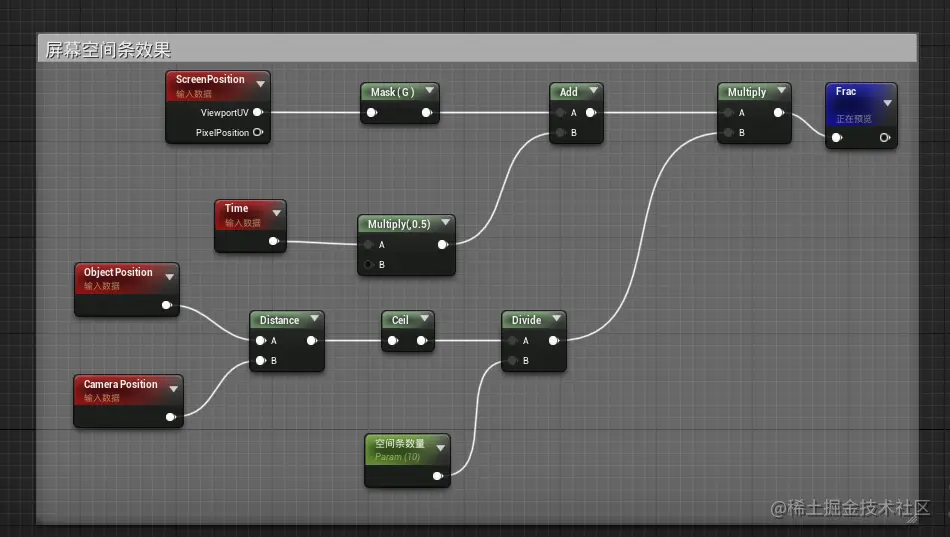Image resolution: width=950 pixels, height=537 pixels.
Task: Collapse the Camera Position node arrow
Action: [x=174, y=389]
